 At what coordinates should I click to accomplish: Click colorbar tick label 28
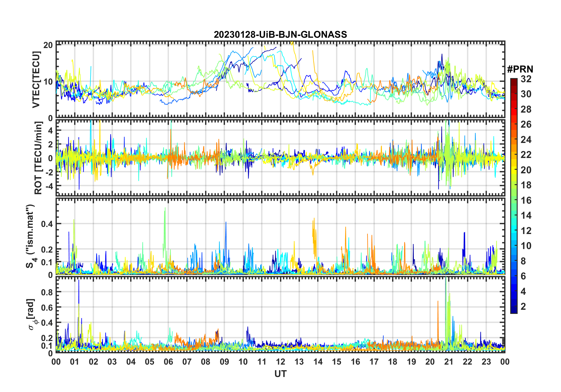[x=526, y=109]
